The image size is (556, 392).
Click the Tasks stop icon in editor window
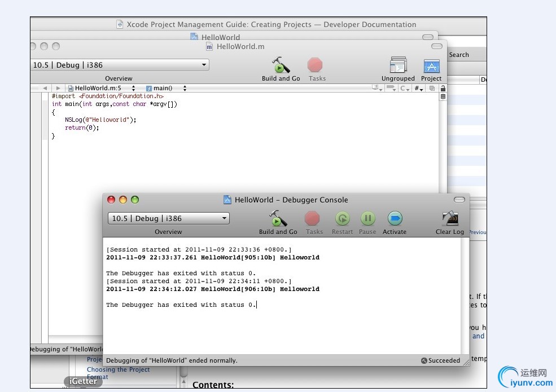(314, 65)
